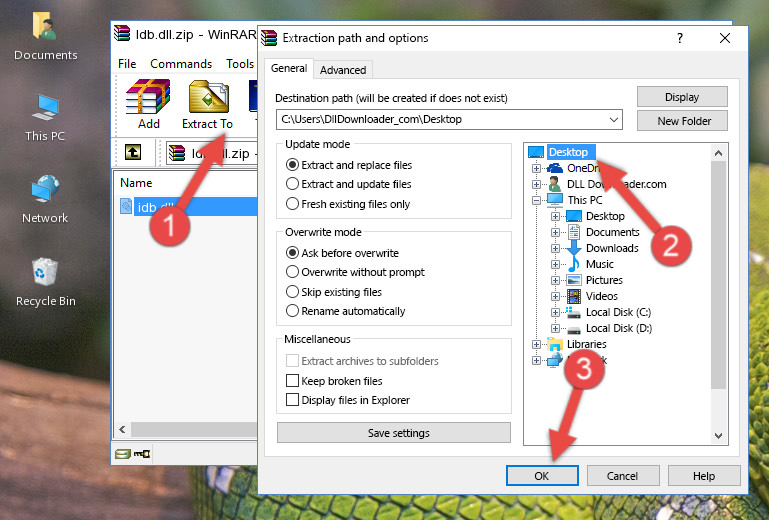The width and height of the screenshot is (769, 520).
Task: Collapse the This PC tree node
Action: pyautogui.click(x=537, y=200)
